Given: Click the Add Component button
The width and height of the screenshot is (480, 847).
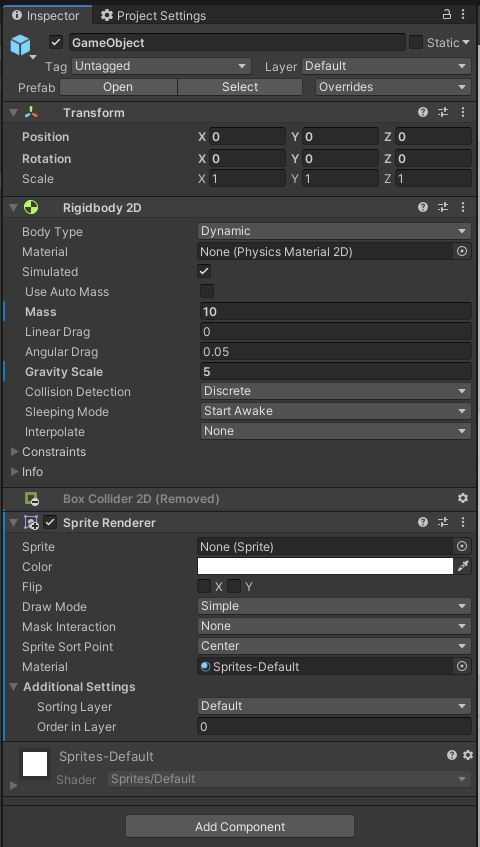Looking at the screenshot, I should coord(240,826).
